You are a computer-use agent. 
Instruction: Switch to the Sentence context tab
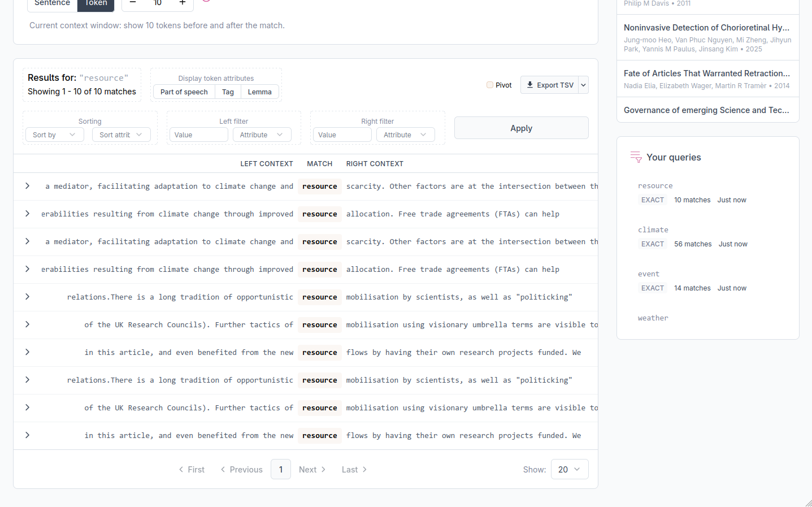52,3
